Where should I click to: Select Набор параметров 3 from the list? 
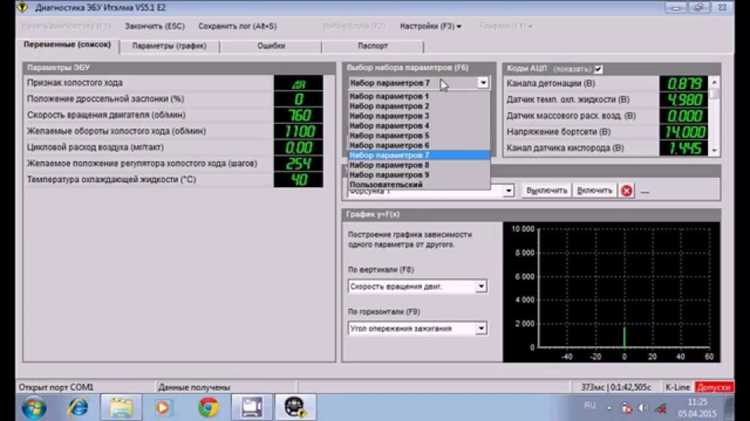tap(419, 116)
